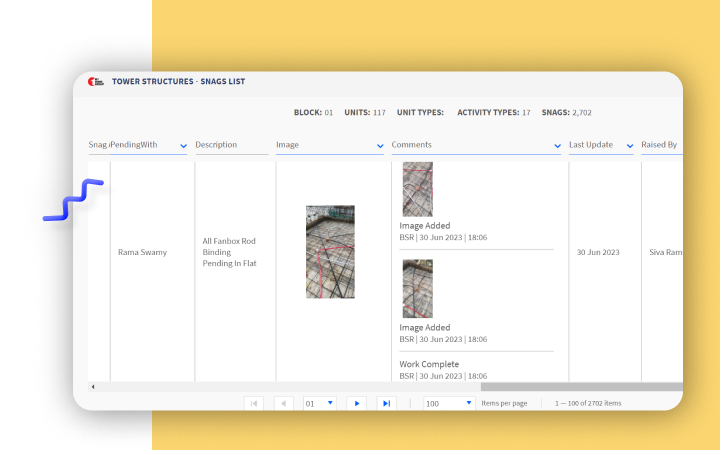Image resolution: width=727 pixels, height=455 pixels.
Task: Open the Image column filter dropdown
Action: (x=380, y=146)
